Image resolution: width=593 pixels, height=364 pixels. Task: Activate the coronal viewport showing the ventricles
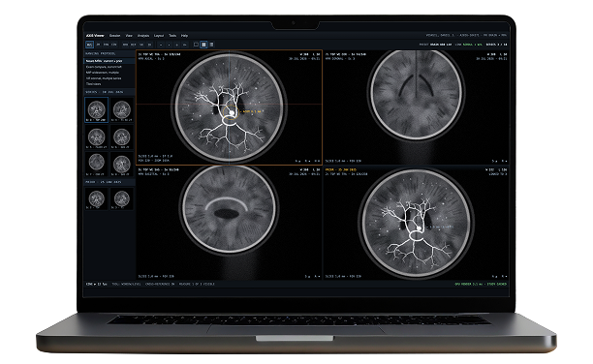tap(416, 107)
